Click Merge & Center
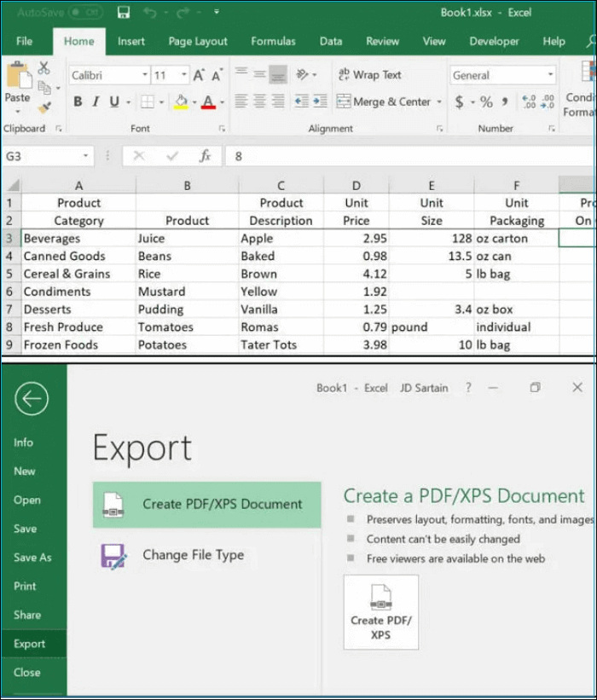This screenshot has width=597, height=700. [x=384, y=101]
